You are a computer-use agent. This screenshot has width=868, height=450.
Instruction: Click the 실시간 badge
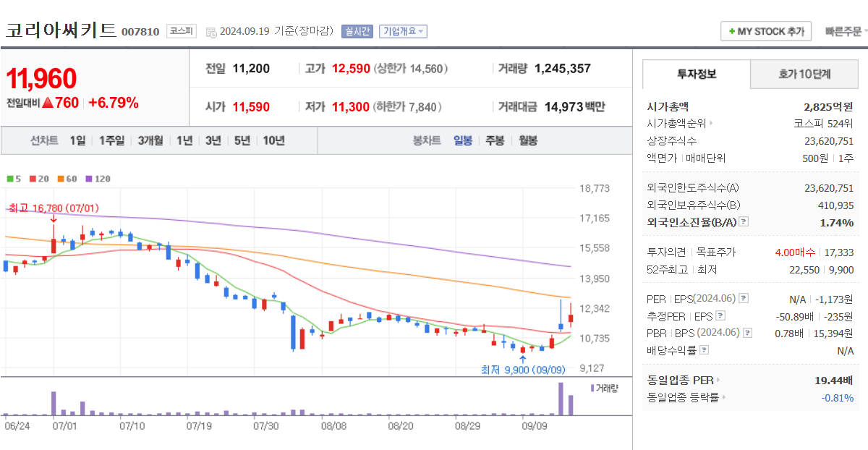[357, 31]
